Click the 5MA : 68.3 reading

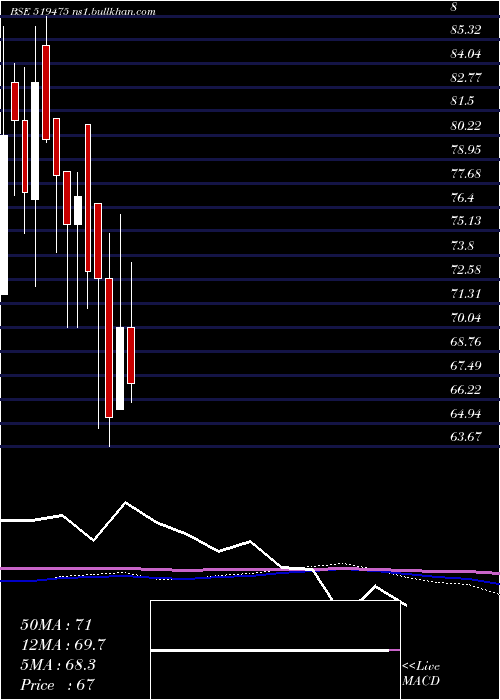tap(58, 665)
